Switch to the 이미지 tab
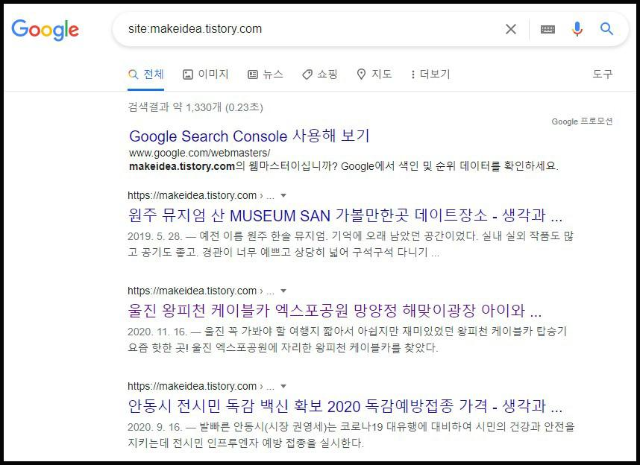640x465 pixels. click(205, 74)
